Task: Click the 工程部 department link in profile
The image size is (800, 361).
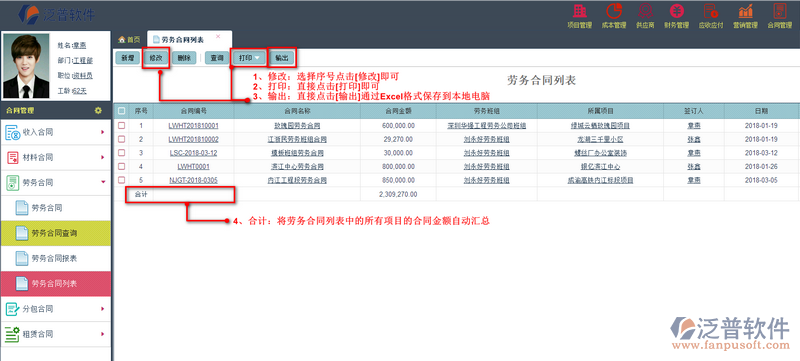Action: click(83, 60)
